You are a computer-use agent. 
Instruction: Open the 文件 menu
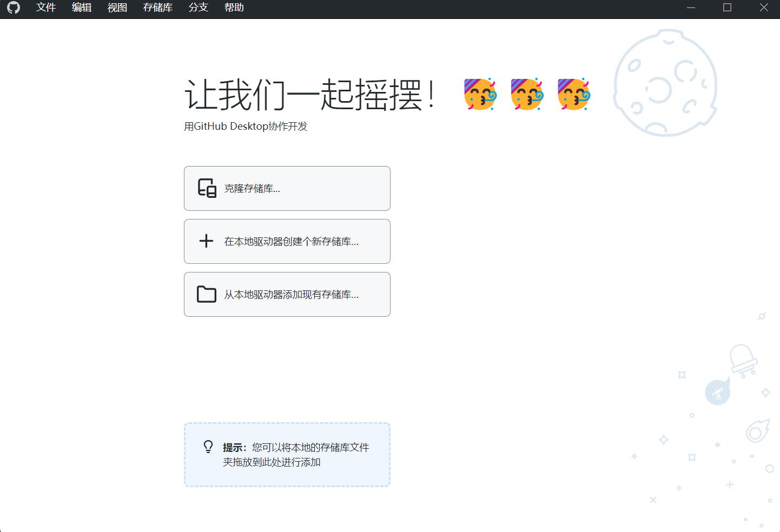pyautogui.click(x=46, y=8)
